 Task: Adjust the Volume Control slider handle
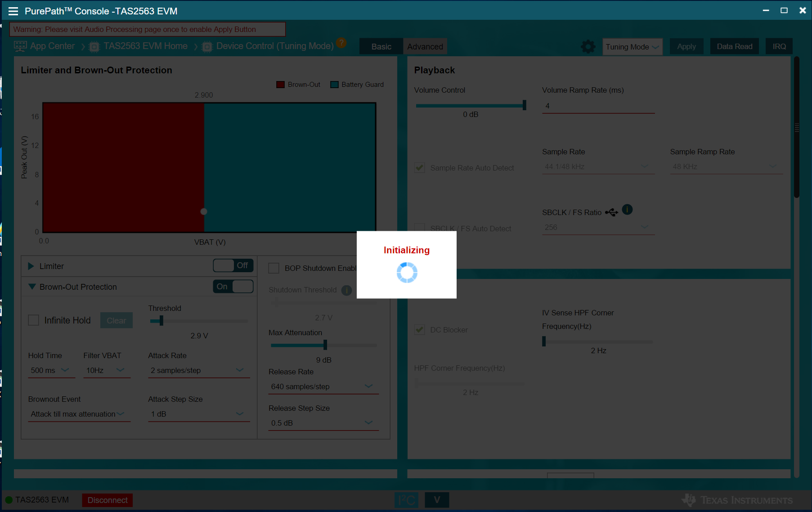pyautogui.click(x=524, y=105)
